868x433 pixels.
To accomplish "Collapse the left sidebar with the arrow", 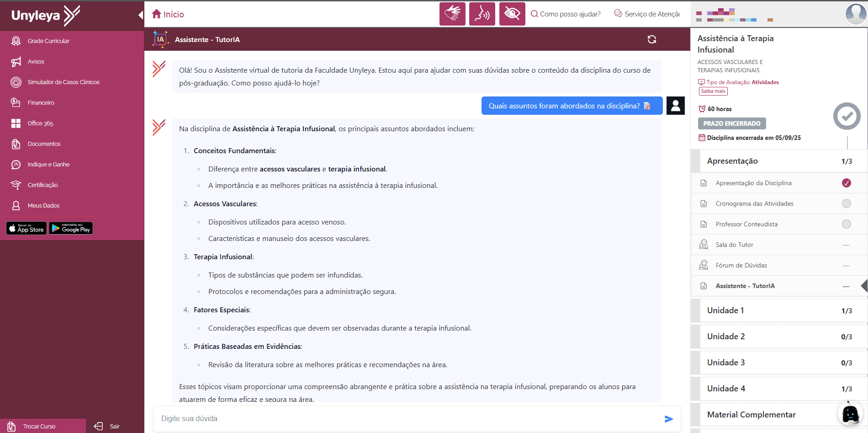I will 141,15.
